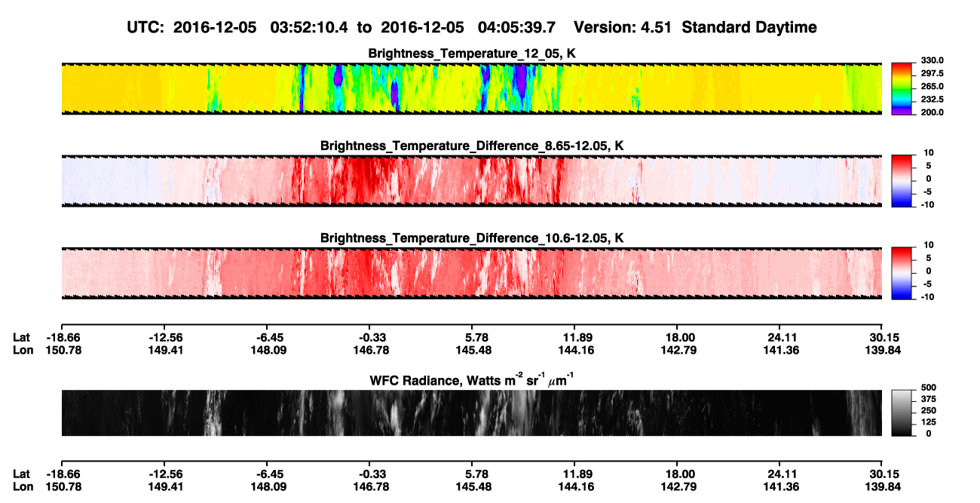Click the WFC Radiance panel title
Viewport: 980px width, 503px height.
472,380
